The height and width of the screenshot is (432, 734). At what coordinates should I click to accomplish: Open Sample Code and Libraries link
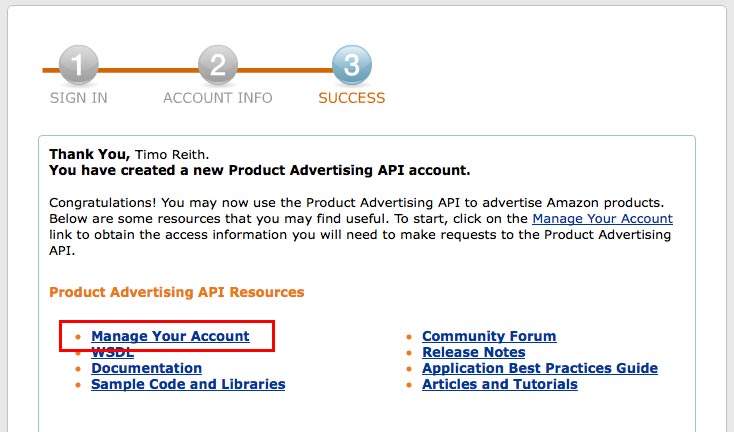[188, 384]
